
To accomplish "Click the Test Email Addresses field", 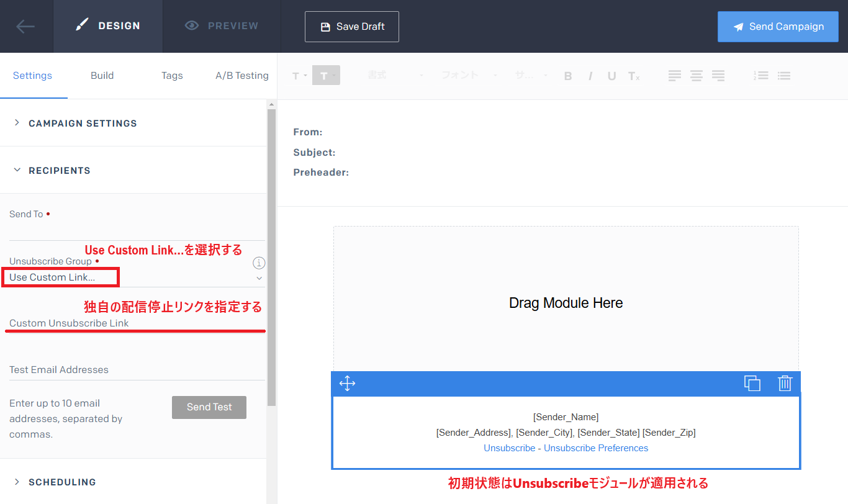I will pos(137,370).
